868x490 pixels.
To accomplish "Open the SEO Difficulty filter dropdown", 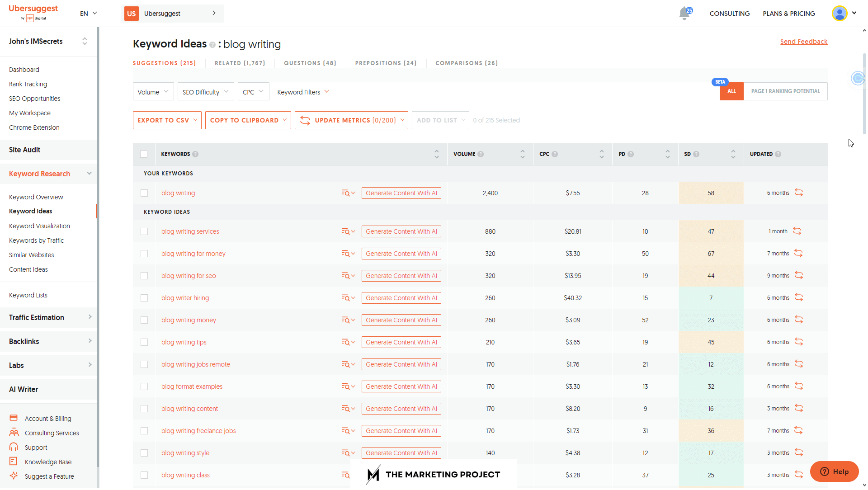I will point(206,92).
